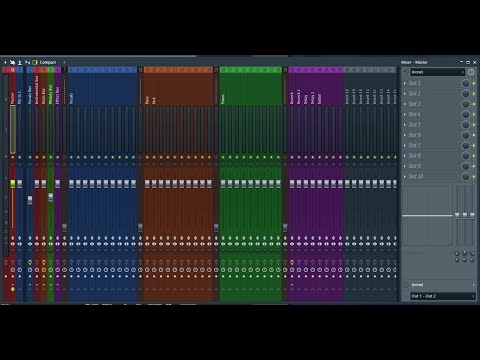Image resolution: width=480 pixels, height=360 pixels.
Task: Click the yellow routing knob under Master track
Action: click(13, 289)
